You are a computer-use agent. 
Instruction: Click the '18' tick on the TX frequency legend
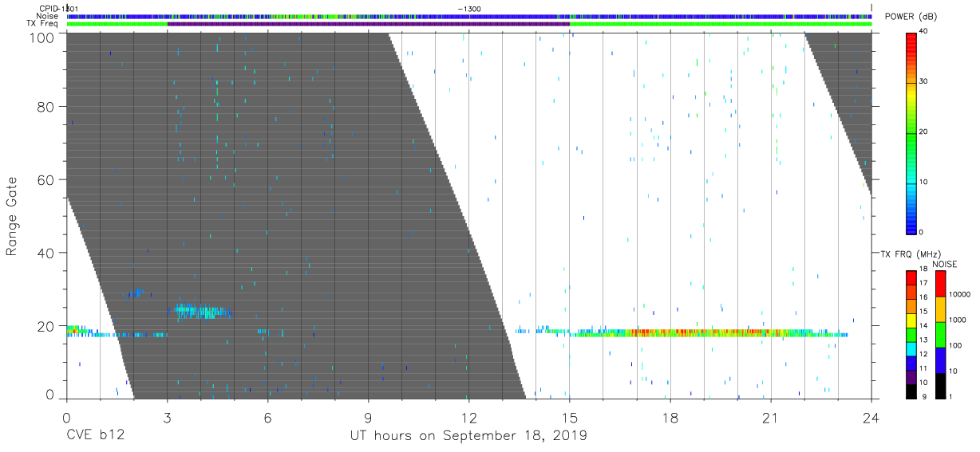[924, 269]
